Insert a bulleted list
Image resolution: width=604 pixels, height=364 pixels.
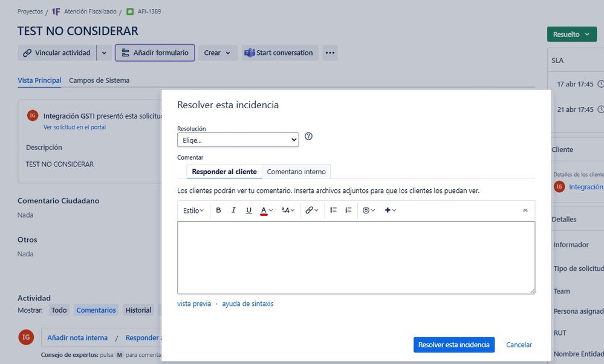[x=334, y=210]
